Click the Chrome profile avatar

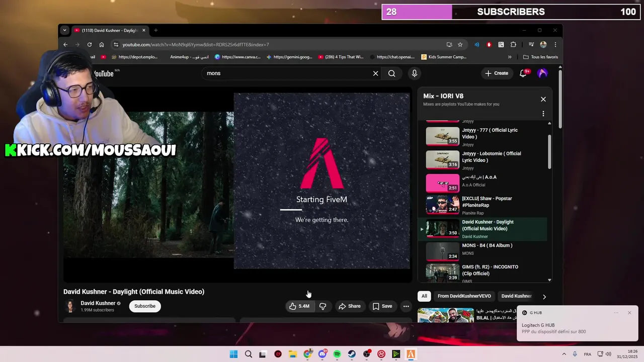coord(543,44)
